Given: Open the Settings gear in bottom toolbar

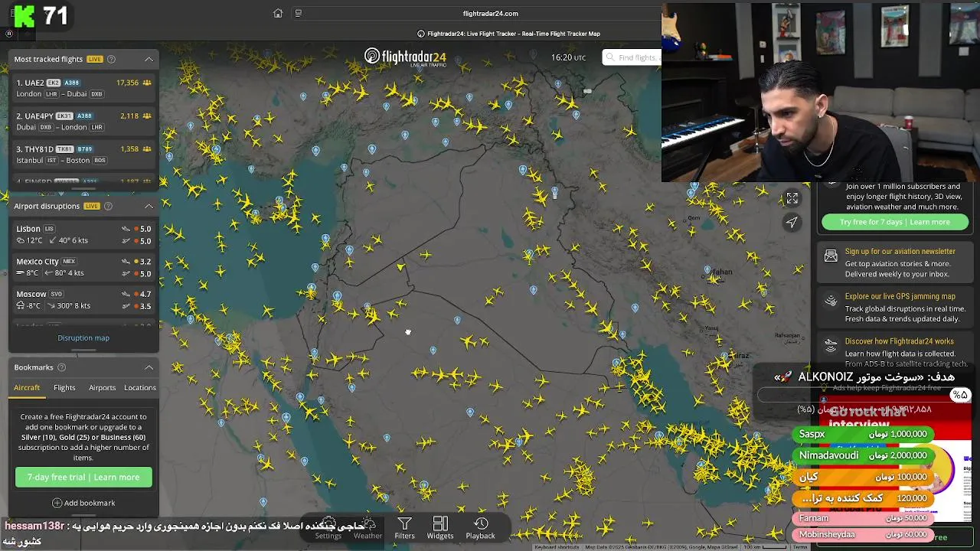Looking at the screenshot, I should click(x=328, y=527).
